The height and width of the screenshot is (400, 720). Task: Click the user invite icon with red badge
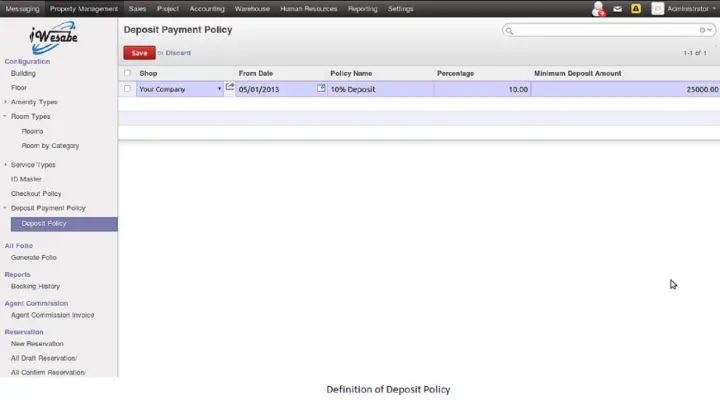click(x=598, y=9)
